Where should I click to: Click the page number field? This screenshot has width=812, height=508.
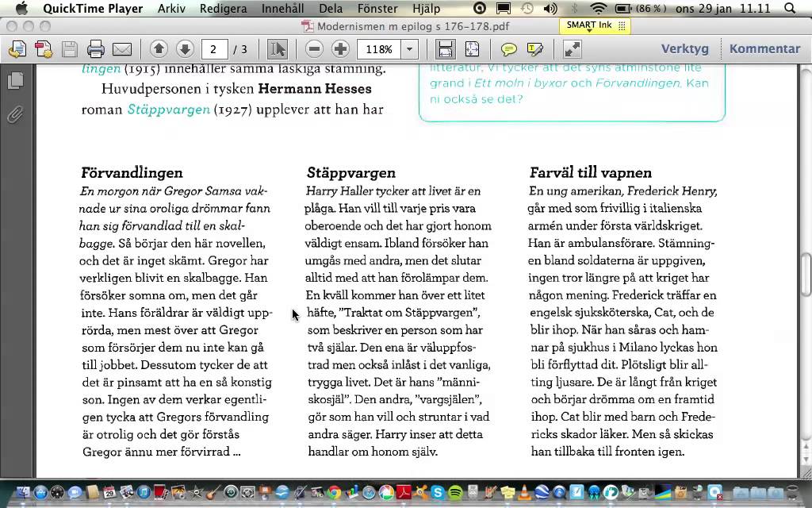(x=213, y=49)
